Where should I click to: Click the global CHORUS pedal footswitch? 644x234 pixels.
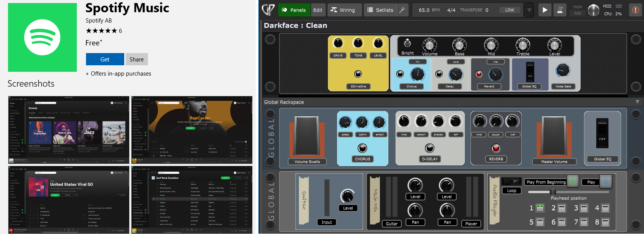tap(362, 148)
